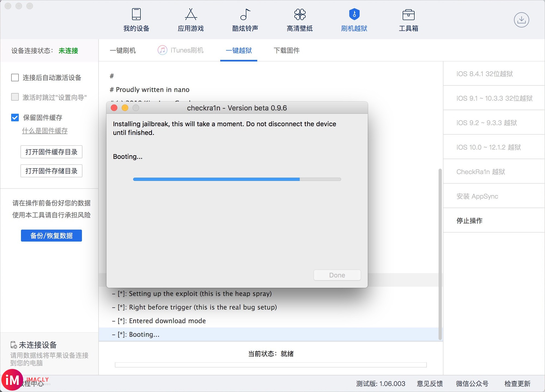Open 意见反馈 feedback link
Screen dimensions: 545x392
click(430, 384)
